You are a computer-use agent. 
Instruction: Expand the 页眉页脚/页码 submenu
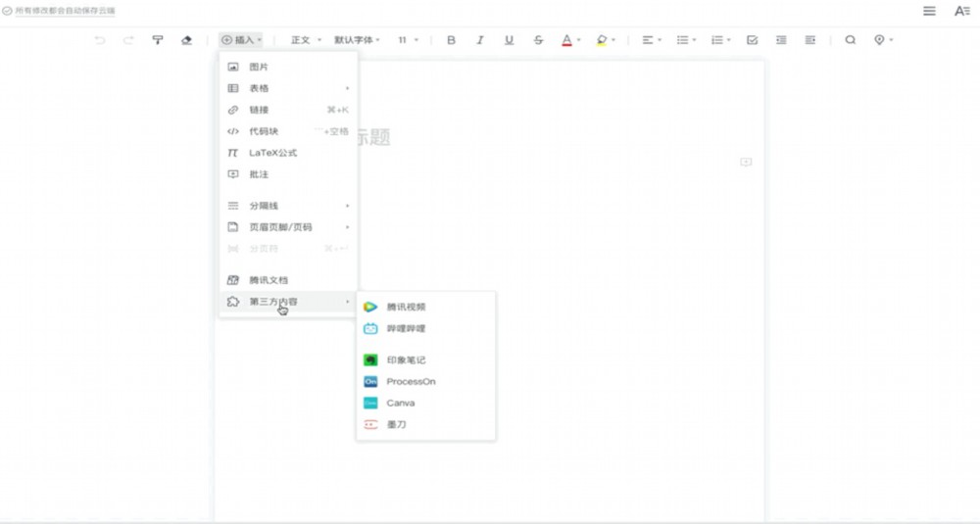tap(288, 227)
